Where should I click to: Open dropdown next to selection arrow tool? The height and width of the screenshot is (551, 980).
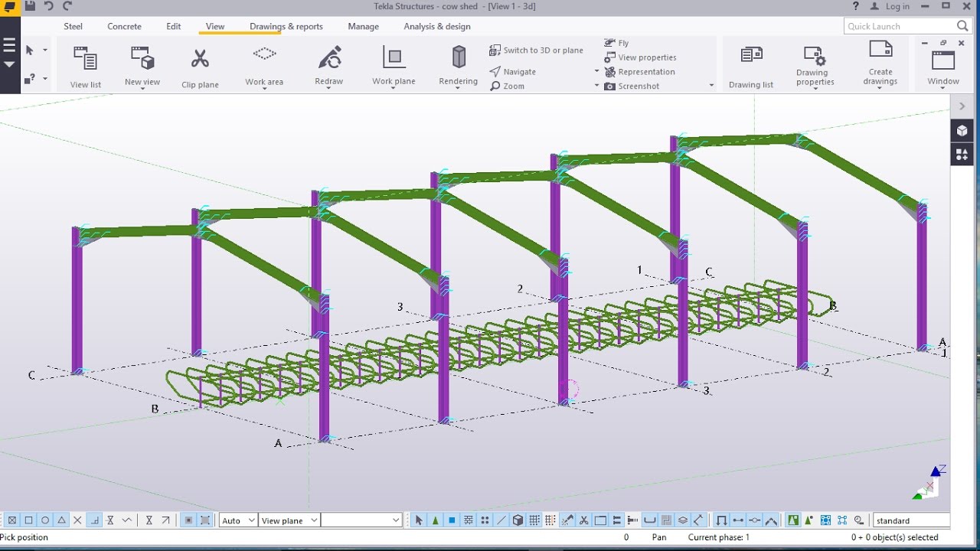point(45,51)
